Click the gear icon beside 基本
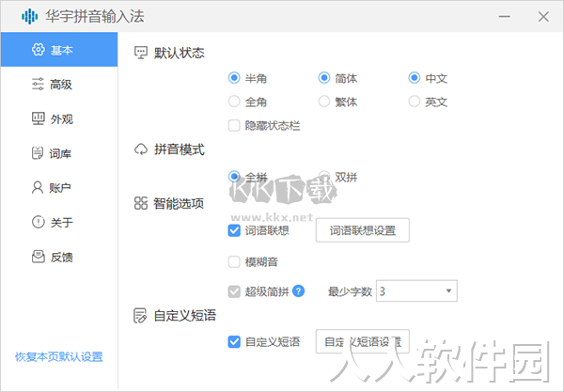The width and height of the screenshot is (564, 392). pyautogui.click(x=39, y=50)
